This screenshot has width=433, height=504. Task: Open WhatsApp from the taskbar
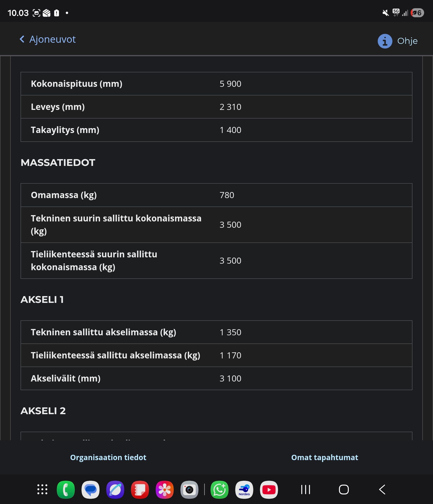click(220, 489)
